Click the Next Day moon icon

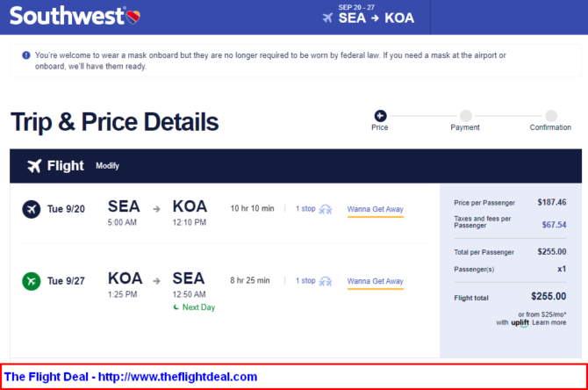point(176,307)
